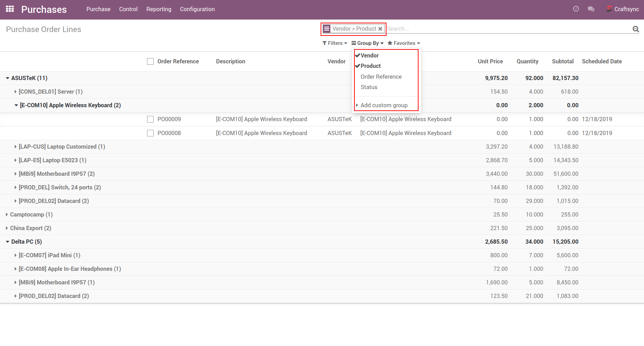The height and width of the screenshot is (346, 644).
Task: Open the Favorites star menu
Action: pyautogui.click(x=404, y=43)
